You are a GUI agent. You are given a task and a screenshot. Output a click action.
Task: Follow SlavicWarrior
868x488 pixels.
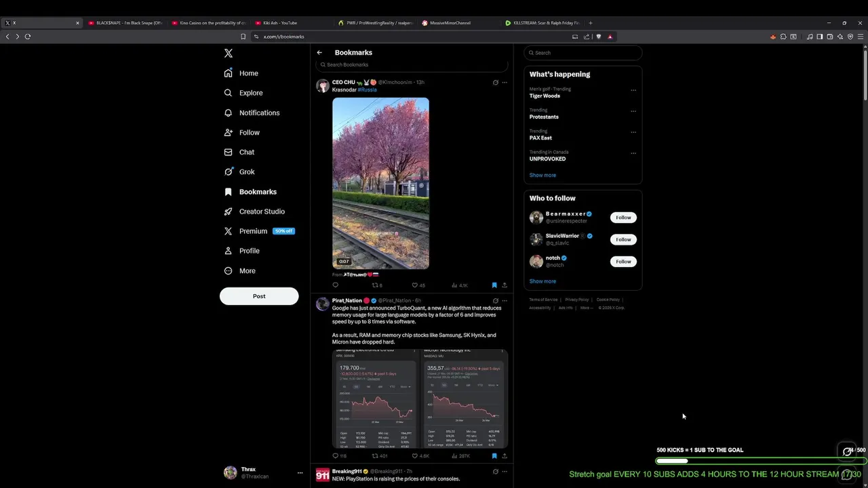(x=623, y=239)
